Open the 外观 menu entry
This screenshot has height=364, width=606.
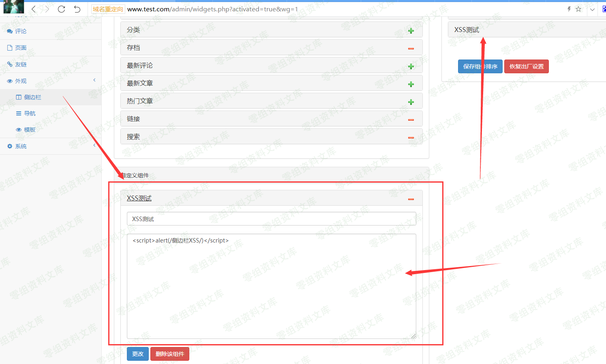click(21, 81)
